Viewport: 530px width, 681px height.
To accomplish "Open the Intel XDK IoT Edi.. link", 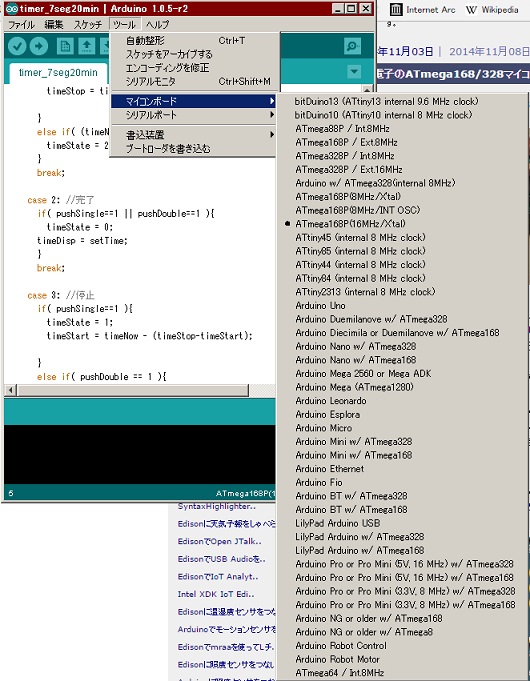I will pos(216,594).
